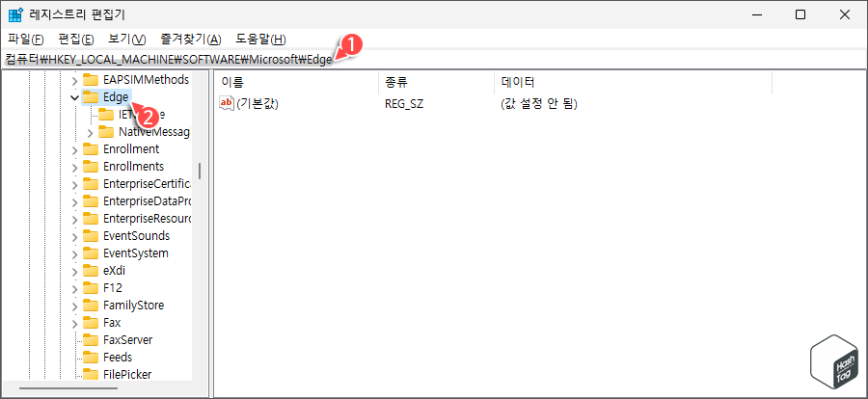868x399 pixels.
Task: Click the EnterpriseDataProtection folder icon
Action: tap(91, 201)
